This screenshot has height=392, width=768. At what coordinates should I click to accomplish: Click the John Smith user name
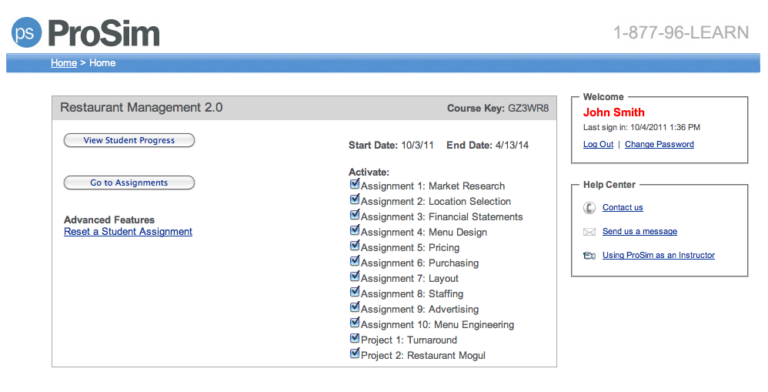click(x=614, y=113)
